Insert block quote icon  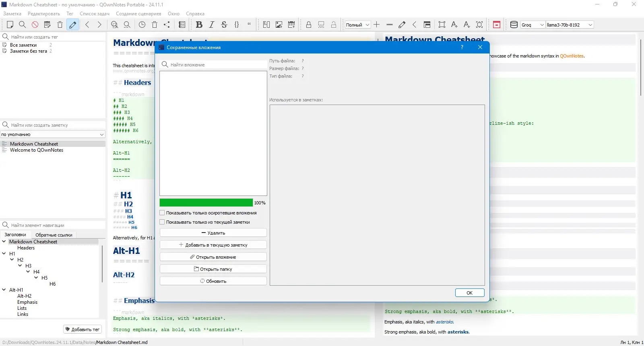(249, 25)
